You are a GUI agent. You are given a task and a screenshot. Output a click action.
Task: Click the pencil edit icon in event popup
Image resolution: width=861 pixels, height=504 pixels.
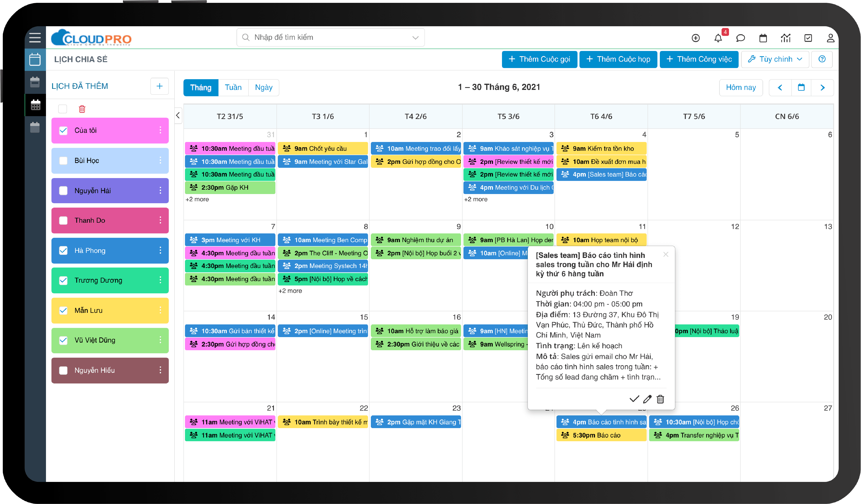647,399
